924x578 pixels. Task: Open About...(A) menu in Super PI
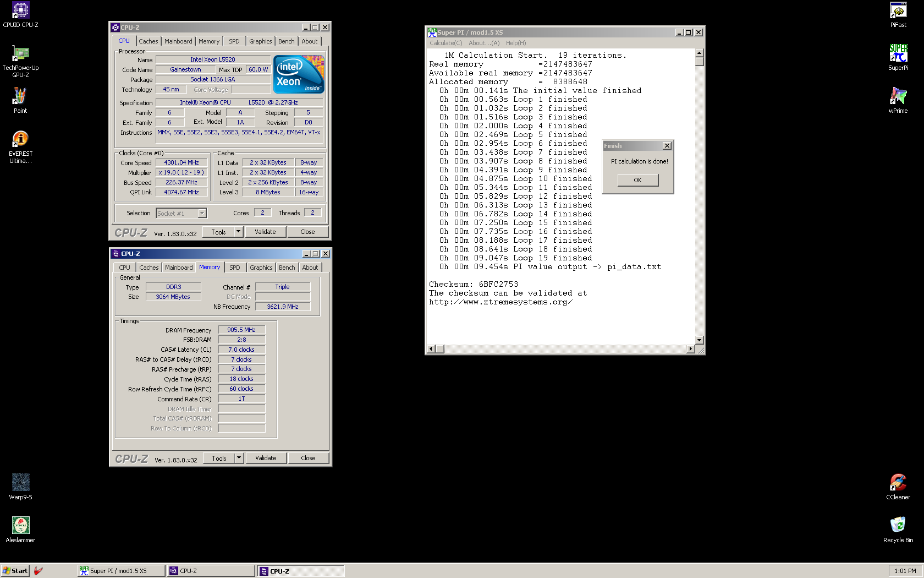[484, 43]
